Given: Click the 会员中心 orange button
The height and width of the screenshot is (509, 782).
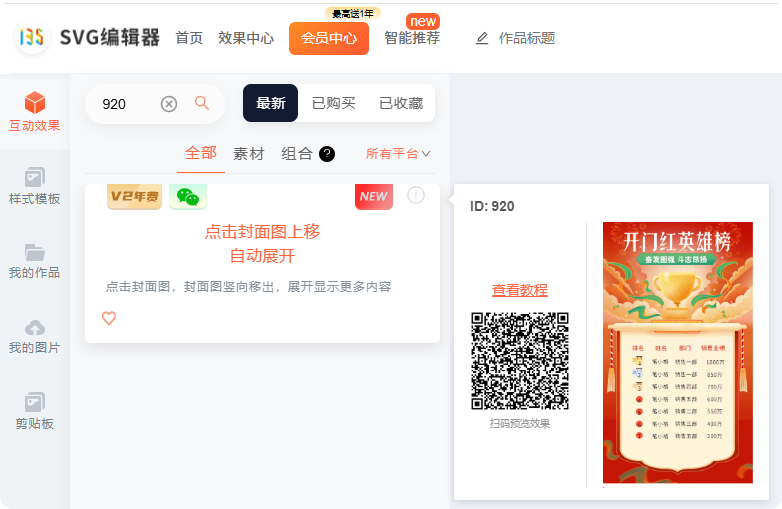Looking at the screenshot, I should pos(329,38).
